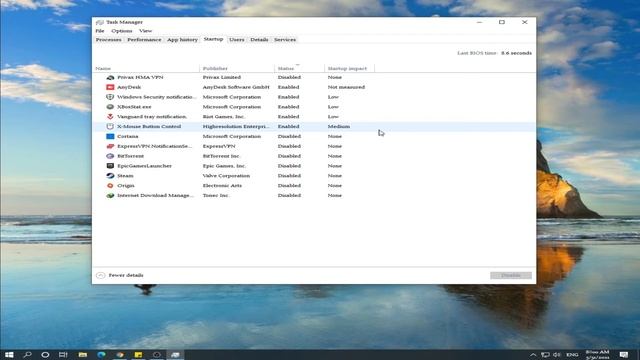Click the 'Not measured' startup impact cell

(x=346, y=87)
